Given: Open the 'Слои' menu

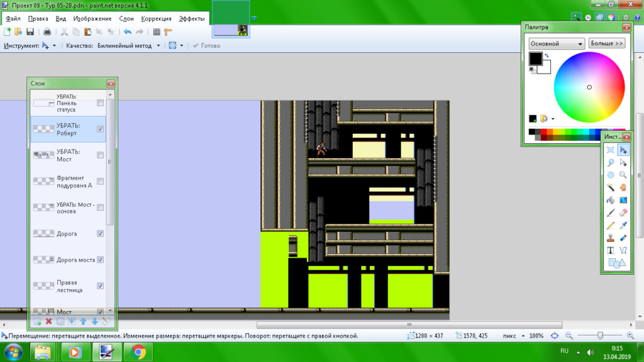Looking at the screenshot, I should [126, 18].
